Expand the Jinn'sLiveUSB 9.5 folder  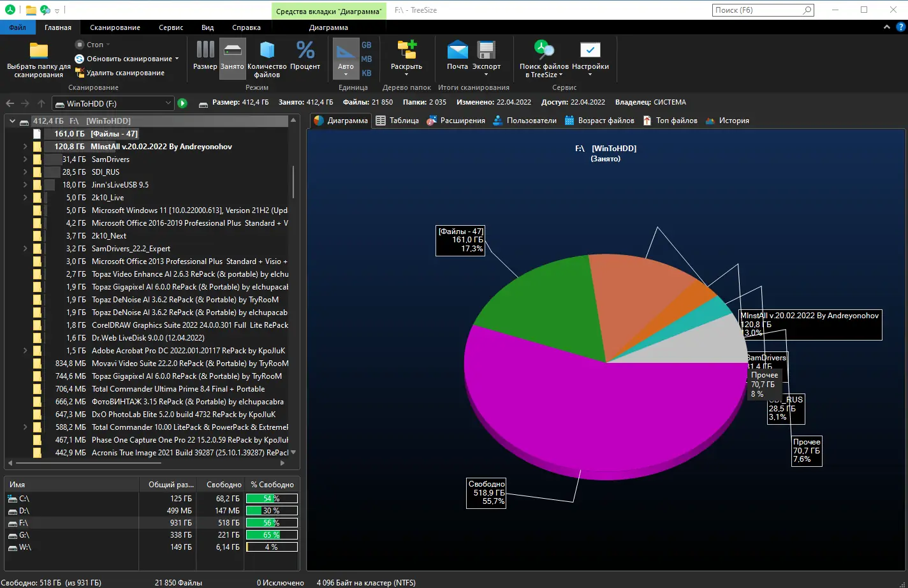[x=25, y=185]
